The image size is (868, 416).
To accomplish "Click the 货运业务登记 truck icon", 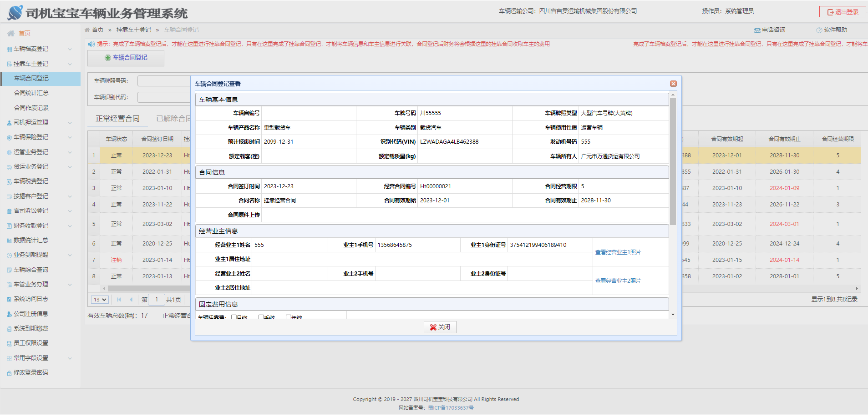I will [x=9, y=167].
